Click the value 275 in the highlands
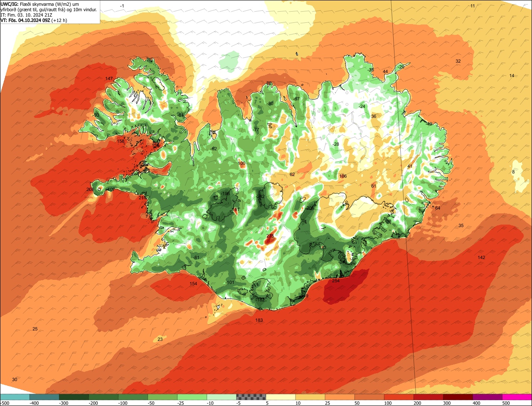 pyautogui.click(x=270, y=236)
